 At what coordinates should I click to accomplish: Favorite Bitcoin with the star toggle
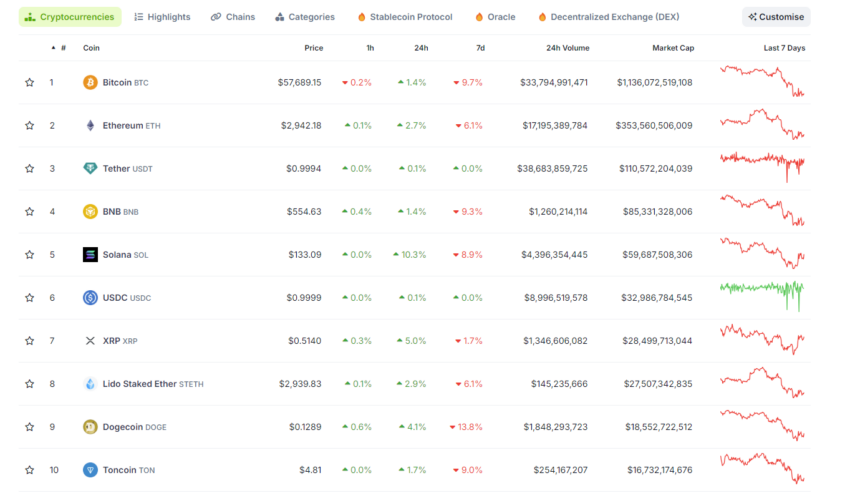[29, 82]
